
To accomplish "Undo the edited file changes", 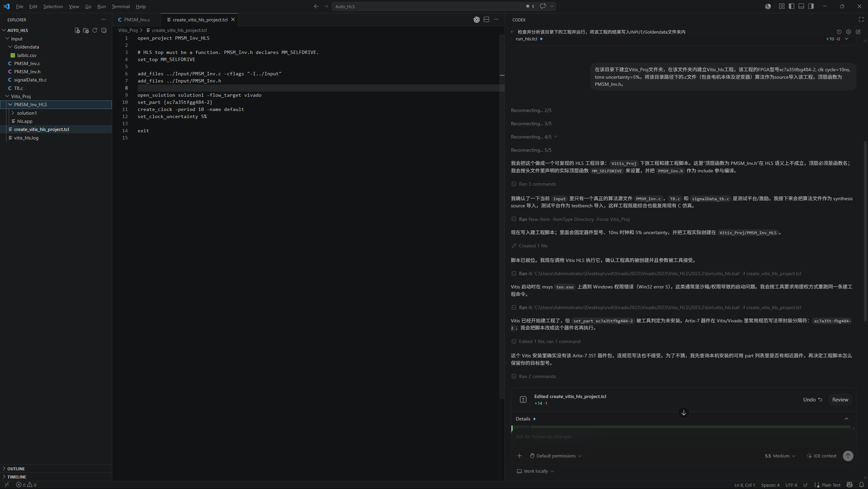I will pos(812,399).
